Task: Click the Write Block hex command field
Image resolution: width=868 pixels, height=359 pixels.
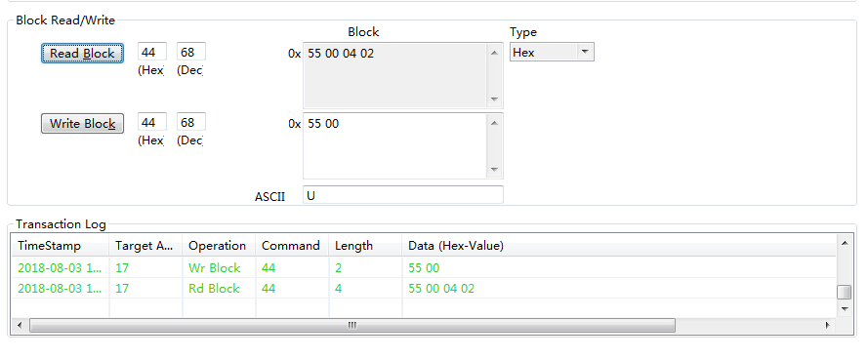Action: [151, 122]
